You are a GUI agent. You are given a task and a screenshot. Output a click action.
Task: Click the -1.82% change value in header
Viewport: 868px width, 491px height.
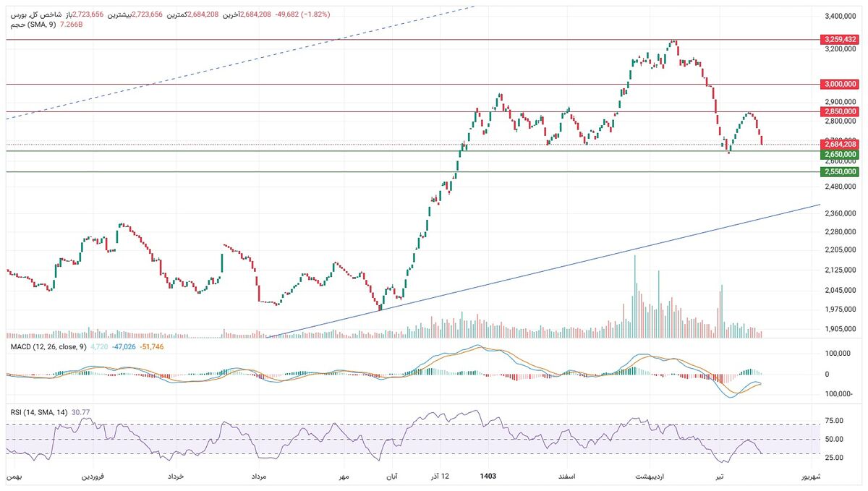click(x=315, y=14)
